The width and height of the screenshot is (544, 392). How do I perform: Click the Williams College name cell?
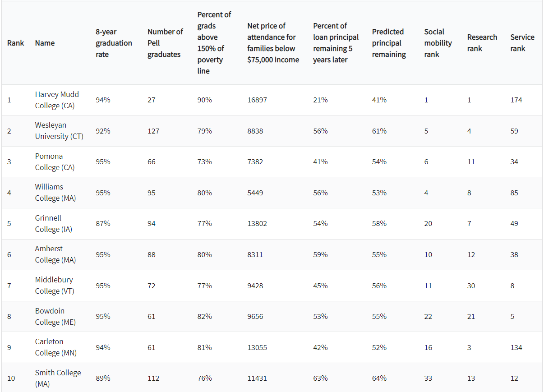tap(55, 193)
